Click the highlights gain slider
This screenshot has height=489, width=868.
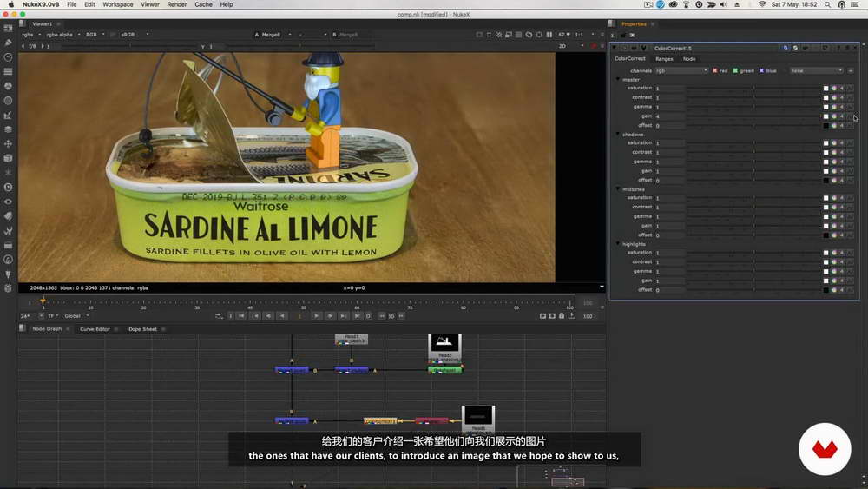(754, 281)
